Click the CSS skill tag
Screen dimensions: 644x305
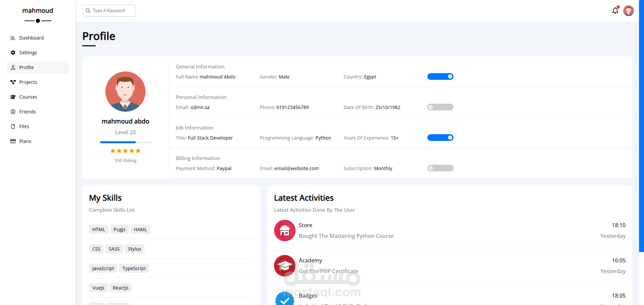pyautogui.click(x=96, y=249)
